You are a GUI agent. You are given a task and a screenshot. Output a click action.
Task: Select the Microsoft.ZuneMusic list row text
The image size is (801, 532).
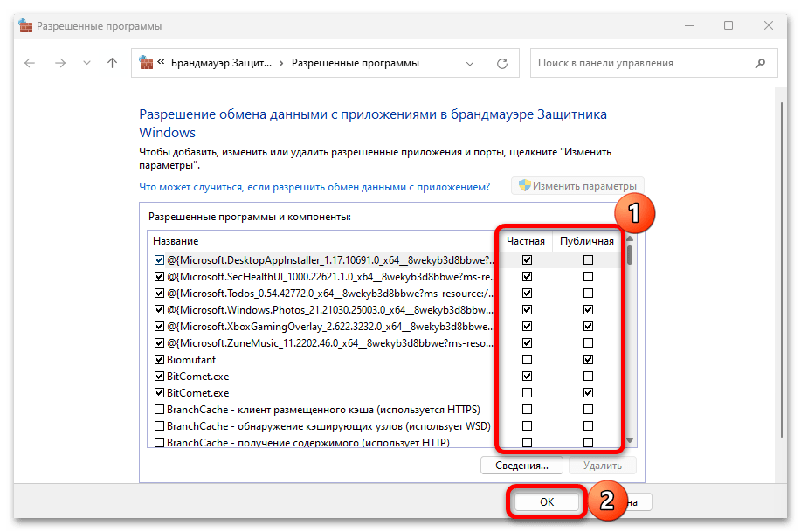pyautogui.click(x=330, y=343)
